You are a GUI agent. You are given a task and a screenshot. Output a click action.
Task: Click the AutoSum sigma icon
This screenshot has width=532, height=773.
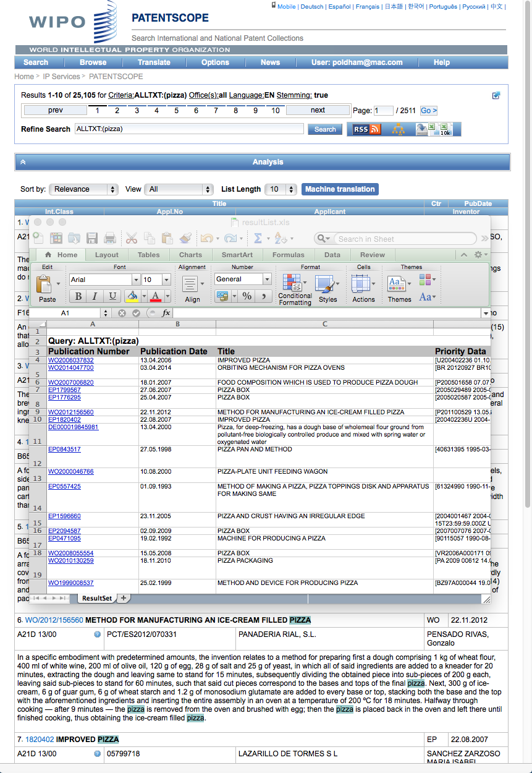258,238
